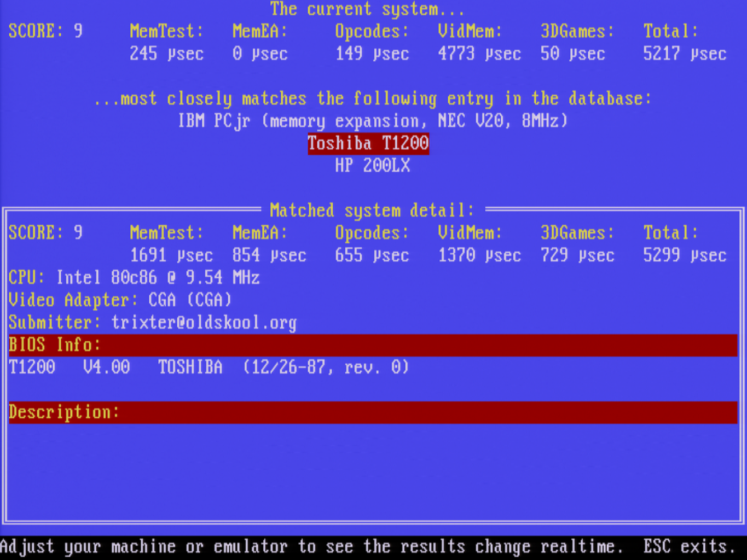
Task: Click the 'Video Adapter: CGA (CGA)' line
Action: 120,300
